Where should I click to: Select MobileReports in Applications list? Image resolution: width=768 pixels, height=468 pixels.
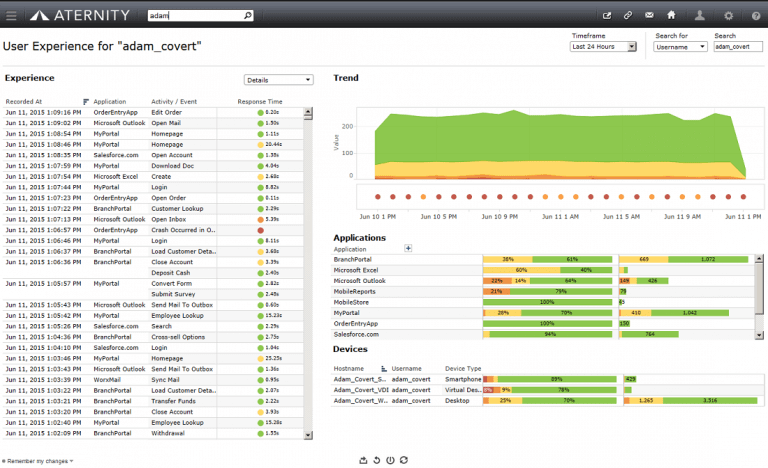355,292
